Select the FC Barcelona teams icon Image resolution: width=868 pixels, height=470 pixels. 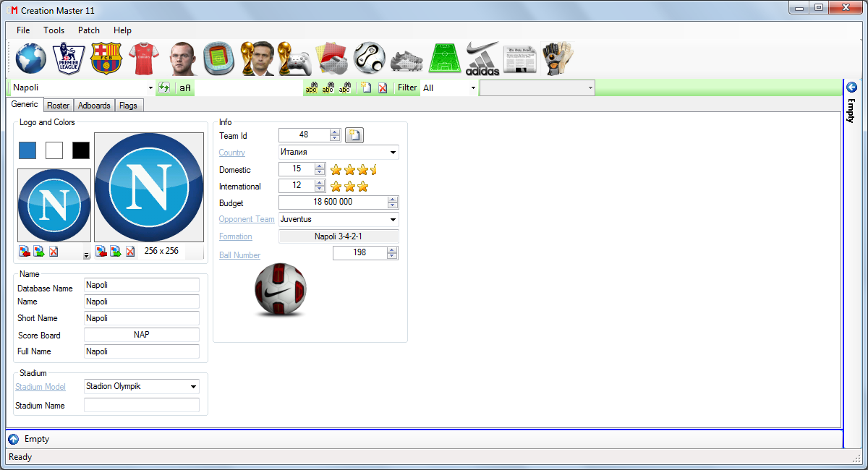(x=106, y=59)
